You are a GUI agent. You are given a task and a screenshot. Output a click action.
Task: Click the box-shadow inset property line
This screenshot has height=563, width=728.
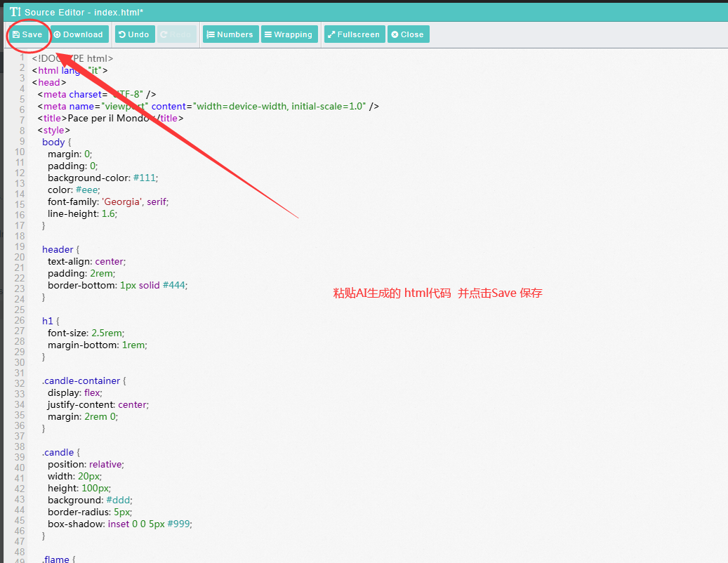click(119, 524)
